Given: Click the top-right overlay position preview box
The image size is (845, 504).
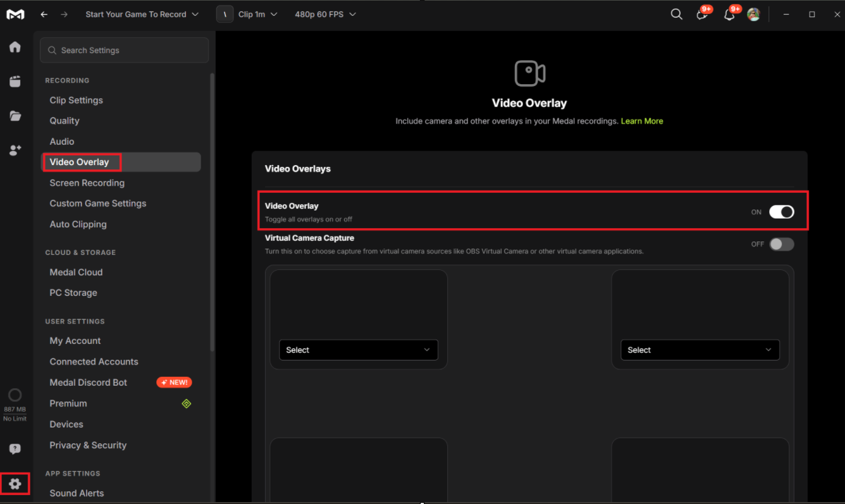Looking at the screenshot, I should click(x=700, y=319).
